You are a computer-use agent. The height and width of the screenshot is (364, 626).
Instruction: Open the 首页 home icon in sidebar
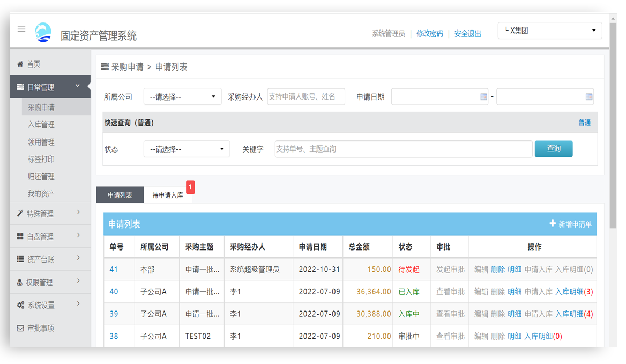(x=20, y=64)
